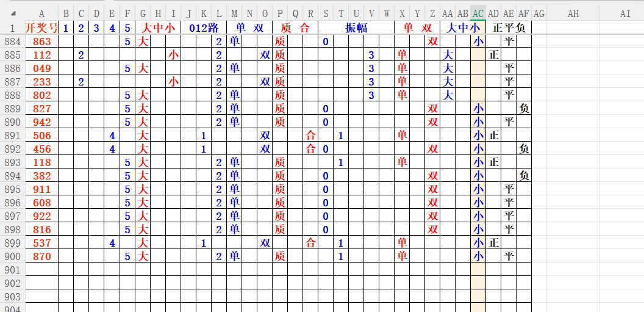Select column AI header
Image resolution: width=644 pixels, height=312 pixels.
pyautogui.click(x=625, y=14)
